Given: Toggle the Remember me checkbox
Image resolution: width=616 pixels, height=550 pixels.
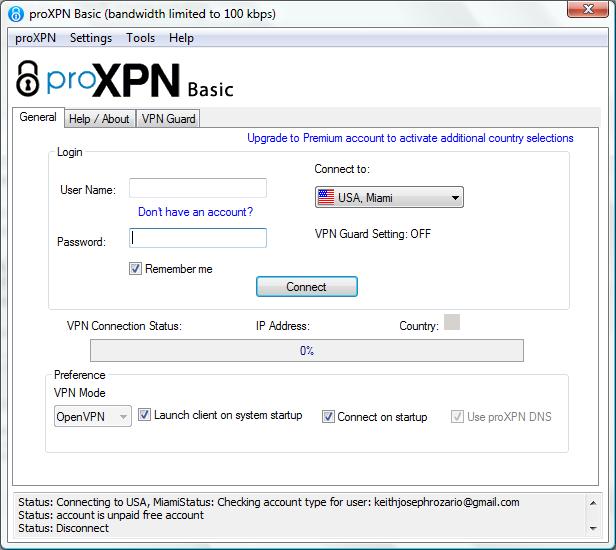Looking at the screenshot, I should click(x=135, y=269).
